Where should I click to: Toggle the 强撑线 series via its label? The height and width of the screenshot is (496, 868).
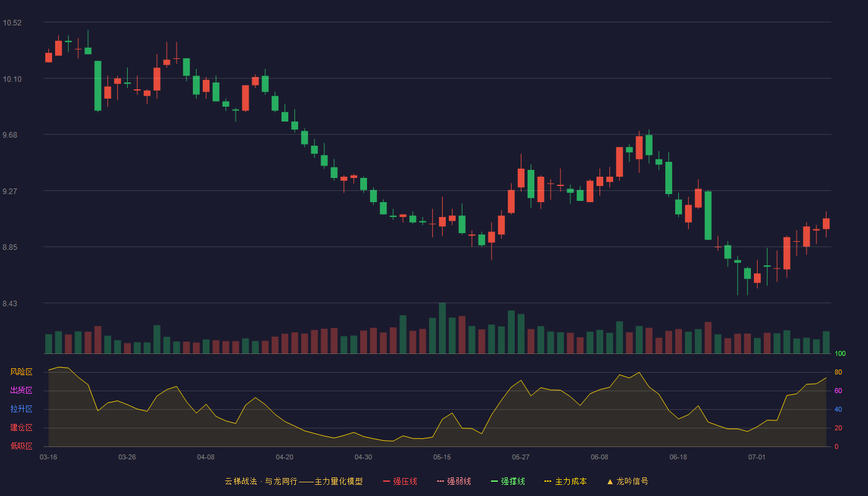click(x=513, y=481)
